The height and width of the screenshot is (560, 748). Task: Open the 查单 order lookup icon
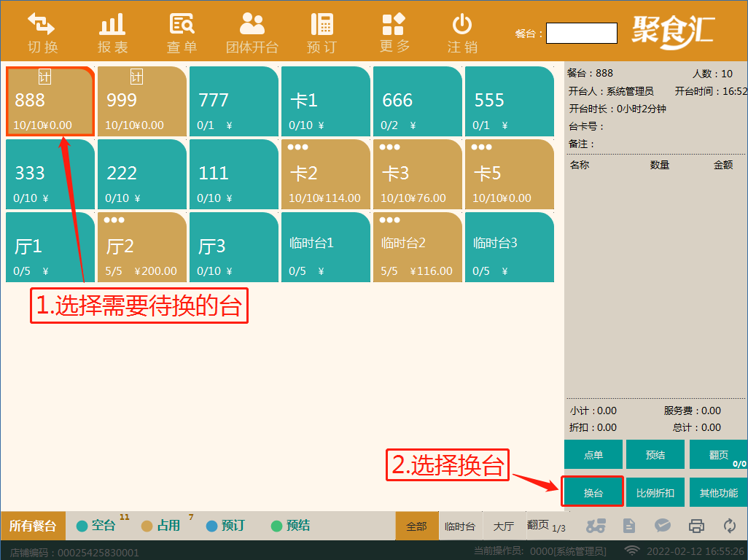click(x=182, y=24)
